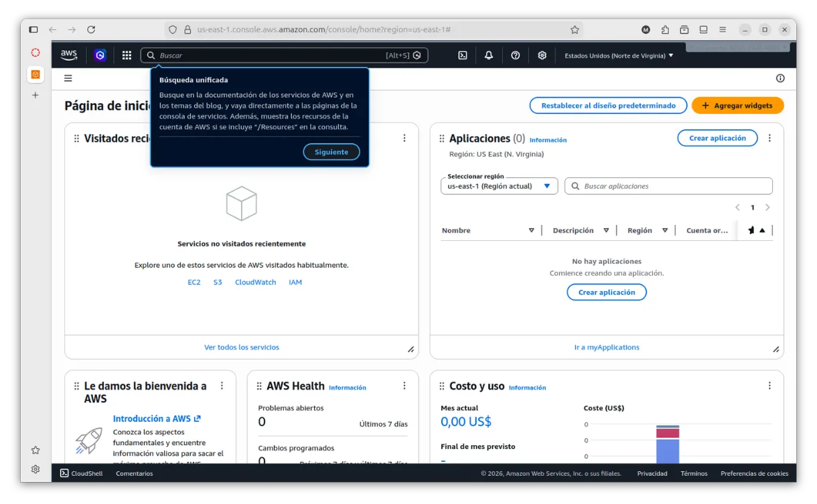The width and height of the screenshot is (817, 504).
Task: Click Siguiente in the Búsqueda unificada popup
Action: [331, 152]
